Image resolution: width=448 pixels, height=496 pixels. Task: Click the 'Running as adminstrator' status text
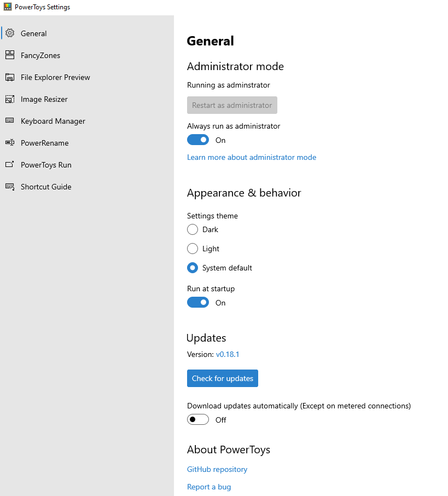click(229, 85)
